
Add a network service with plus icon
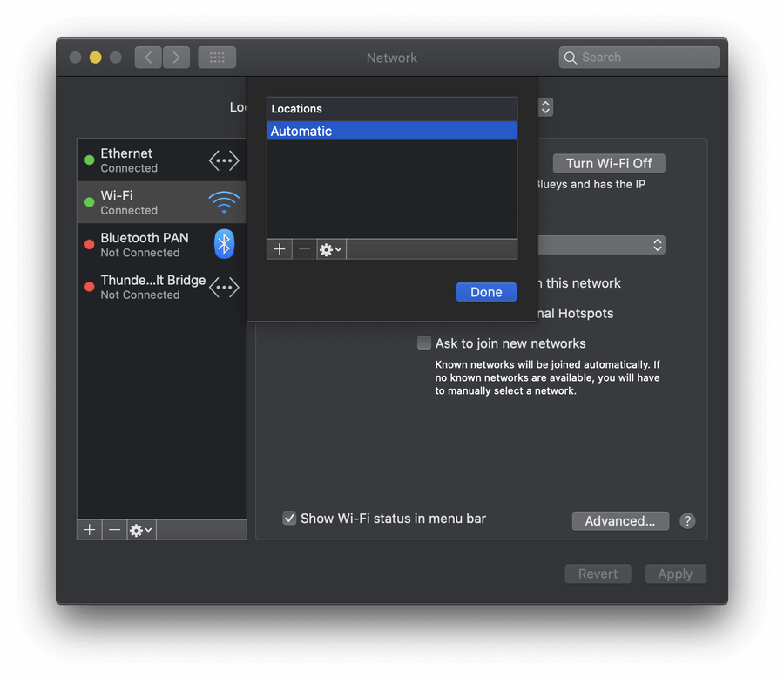[x=90, y=530]
